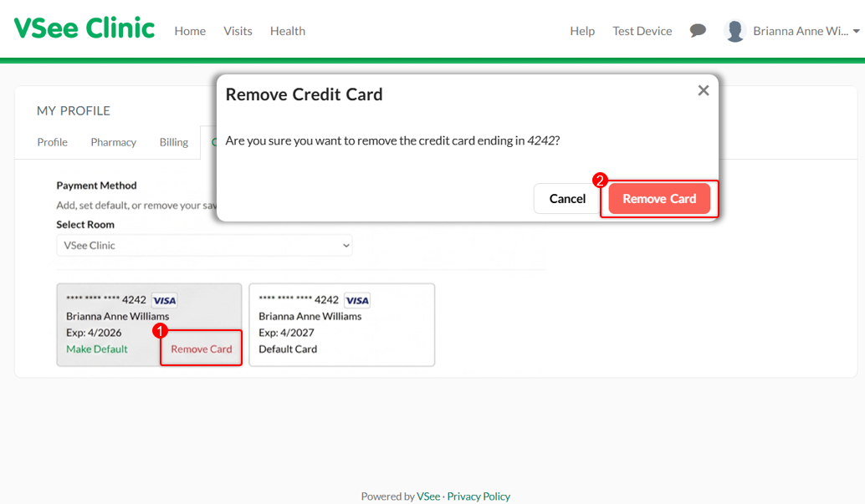This screenshot has width=865, height=504.
Task: Open the Test Device link
Action: click(x=642, y=31)
